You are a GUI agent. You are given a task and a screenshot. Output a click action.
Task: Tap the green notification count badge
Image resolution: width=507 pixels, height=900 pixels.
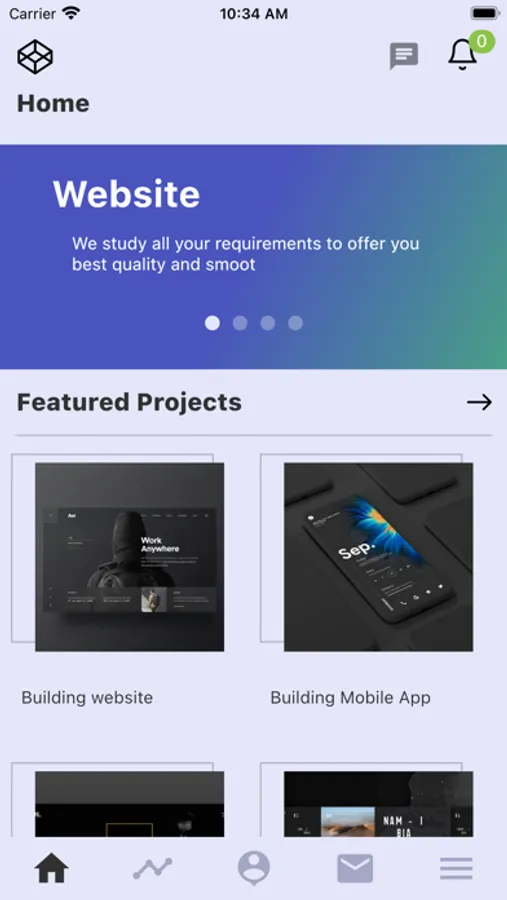point(482,41)
